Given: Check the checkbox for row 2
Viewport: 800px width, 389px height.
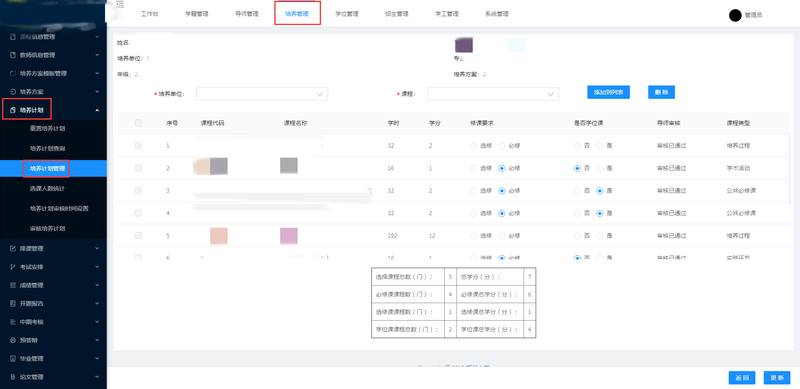Looking at the screenshot, I should pyautogui.click(x=138, y=168).
